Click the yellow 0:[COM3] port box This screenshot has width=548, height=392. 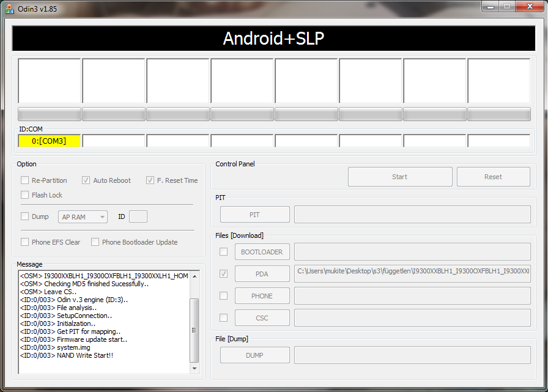tap(50, 141)
